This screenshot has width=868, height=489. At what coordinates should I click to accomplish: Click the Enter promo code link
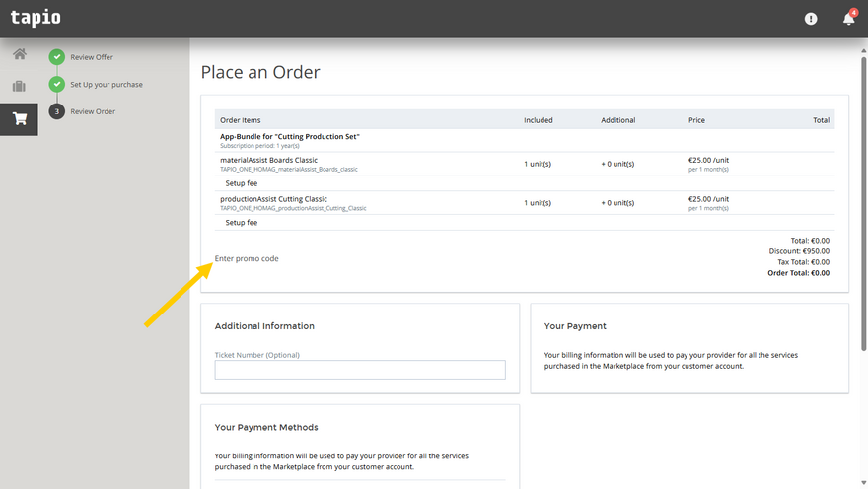point(247,258)
